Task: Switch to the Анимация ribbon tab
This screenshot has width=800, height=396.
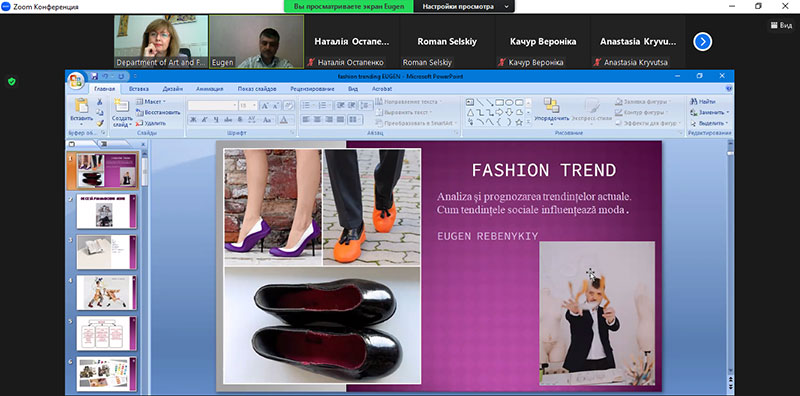Action: click(209, 89)
